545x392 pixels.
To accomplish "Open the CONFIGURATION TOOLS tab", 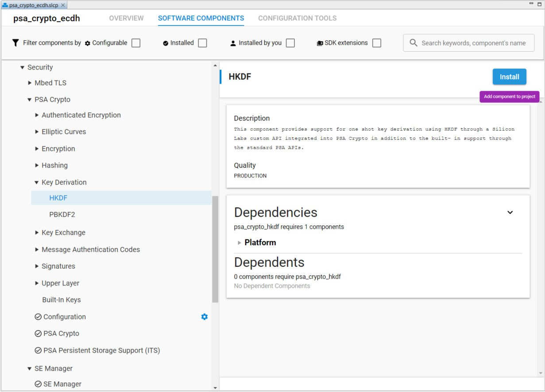I will (297, 18).
